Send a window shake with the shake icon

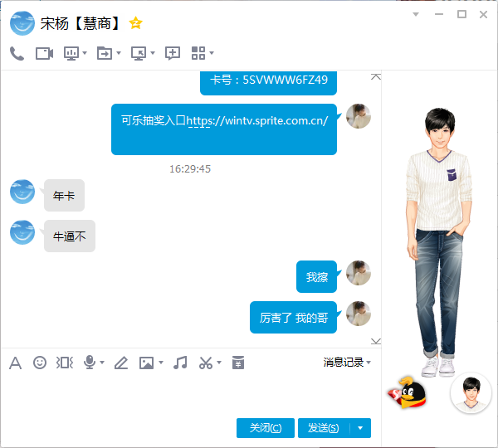tap(65, 363)
